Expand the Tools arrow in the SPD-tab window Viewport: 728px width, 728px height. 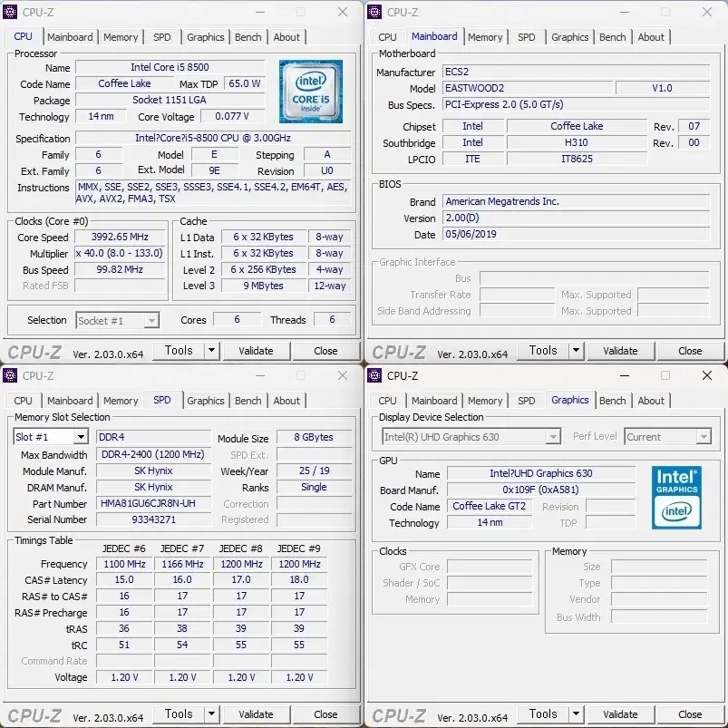tap(212, 714)
